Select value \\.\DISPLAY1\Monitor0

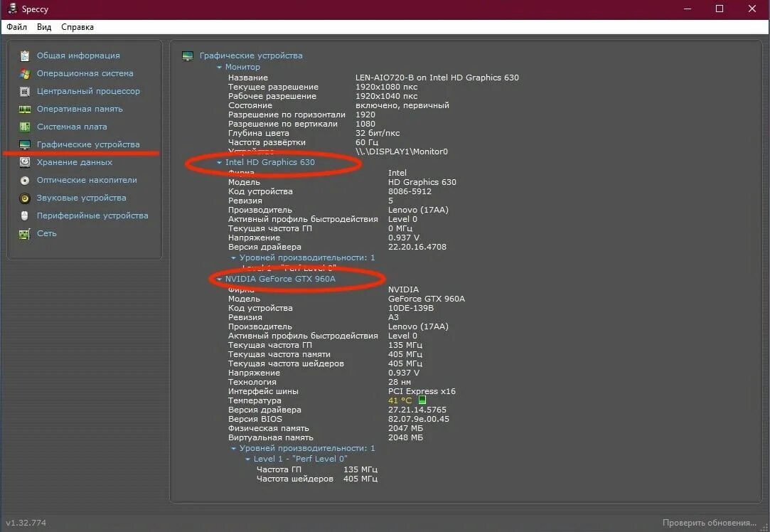(x=402, y=151)
